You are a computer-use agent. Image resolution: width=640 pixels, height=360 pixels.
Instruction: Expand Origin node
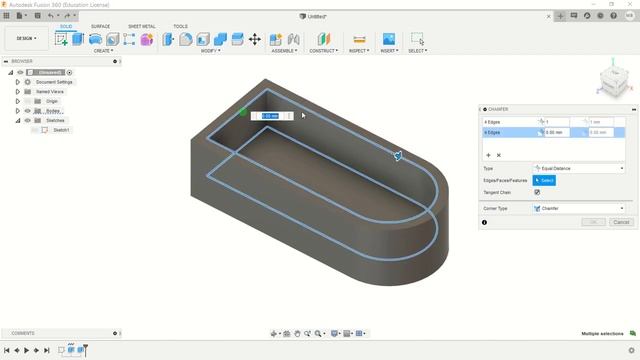tap(18, 101)
